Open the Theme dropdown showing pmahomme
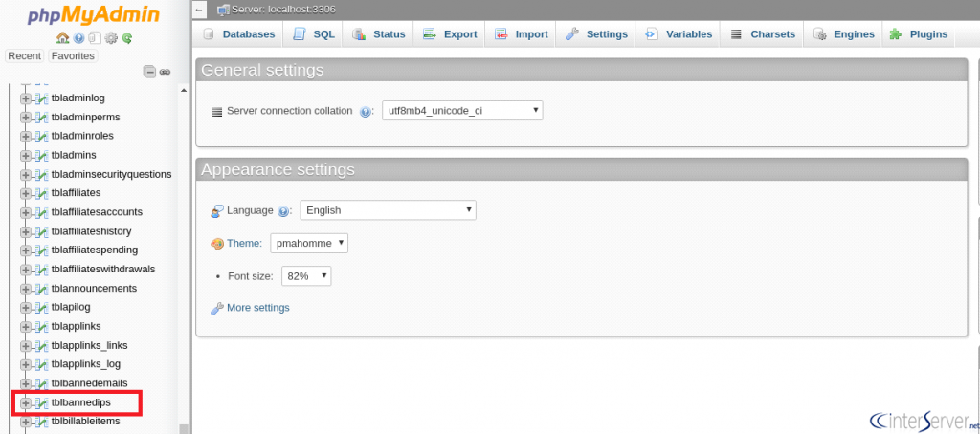Viewport: 980px width, 434px height. pyautogui.click(x=309, y=243)
